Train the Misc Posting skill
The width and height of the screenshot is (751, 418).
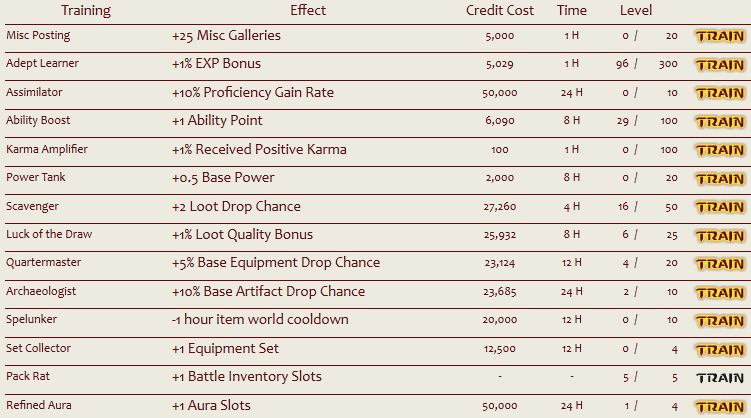click(x=720, y=36)
